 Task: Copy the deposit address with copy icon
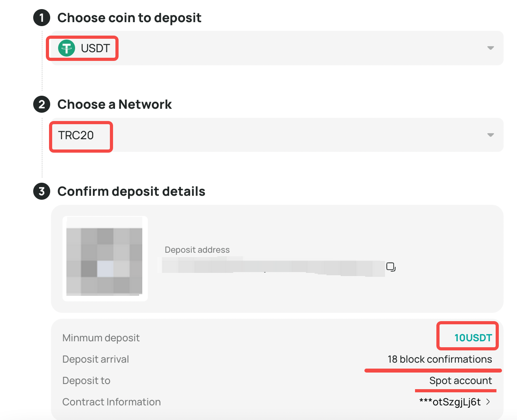(391, 267)
